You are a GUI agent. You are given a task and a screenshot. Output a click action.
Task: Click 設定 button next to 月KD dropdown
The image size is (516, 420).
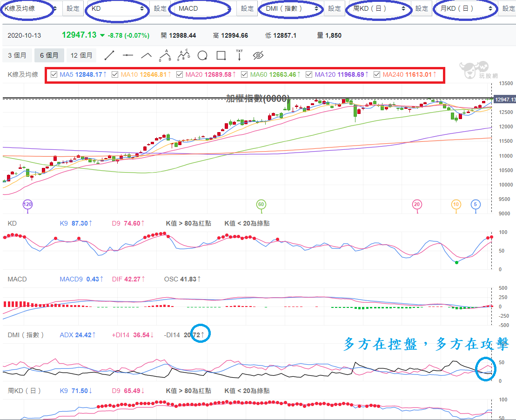[508, 8]
